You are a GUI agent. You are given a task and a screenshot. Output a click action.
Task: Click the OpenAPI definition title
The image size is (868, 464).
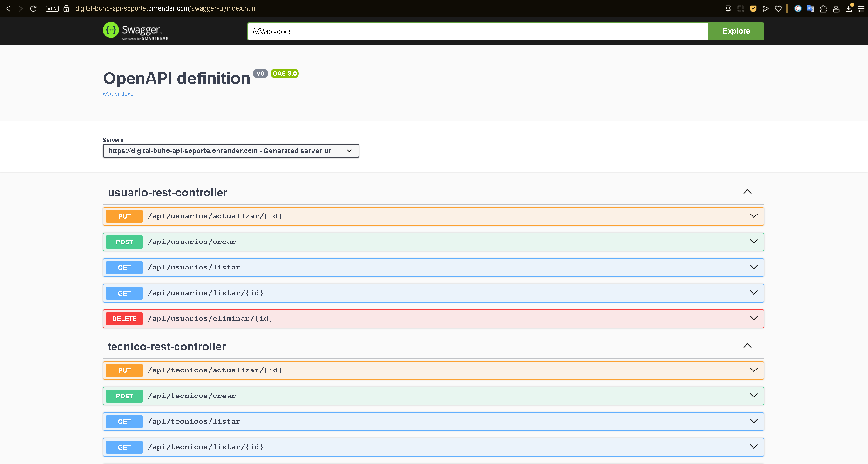coord(176,79)
